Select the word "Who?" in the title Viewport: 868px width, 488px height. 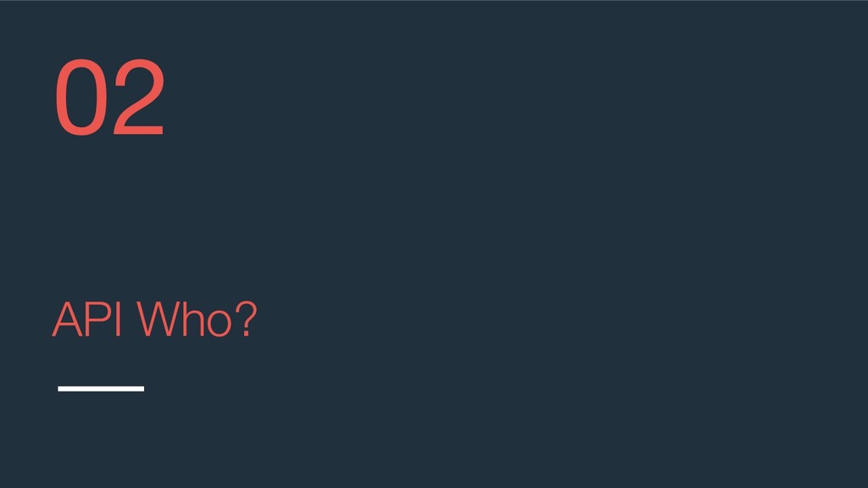197,319
